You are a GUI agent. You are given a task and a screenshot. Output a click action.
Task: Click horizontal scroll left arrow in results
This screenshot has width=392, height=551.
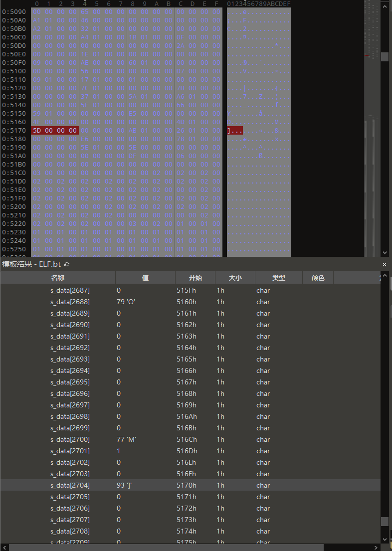tap(4, 547)
